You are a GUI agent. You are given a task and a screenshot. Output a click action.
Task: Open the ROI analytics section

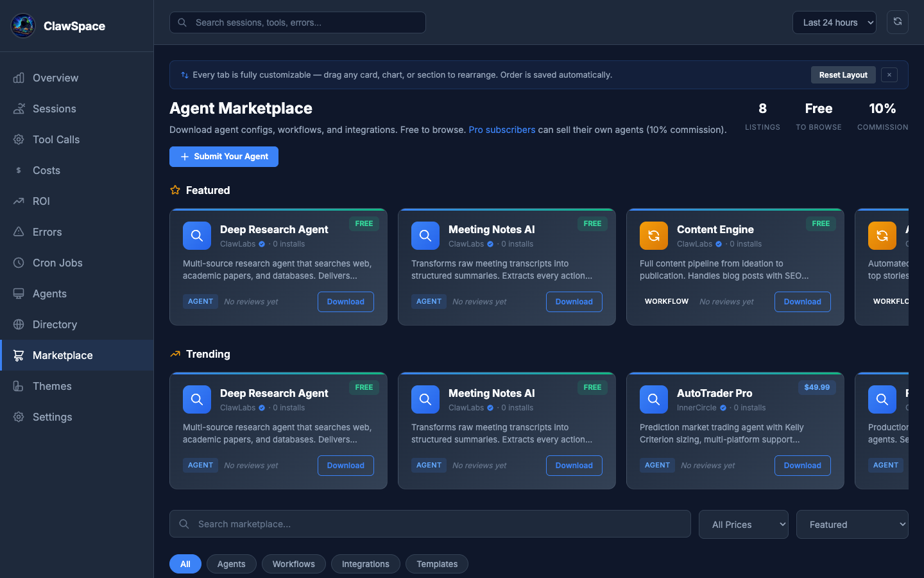pos(41,201)
